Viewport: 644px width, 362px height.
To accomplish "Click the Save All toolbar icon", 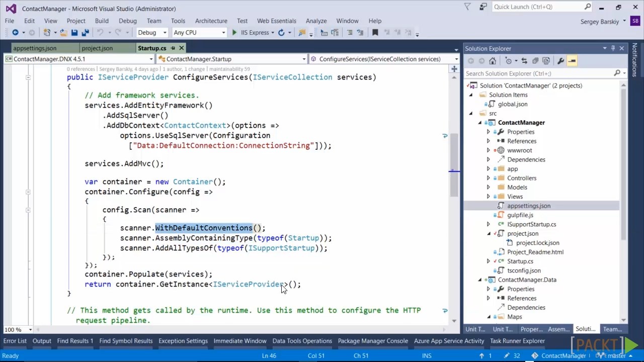I will (x=85, y=33).
